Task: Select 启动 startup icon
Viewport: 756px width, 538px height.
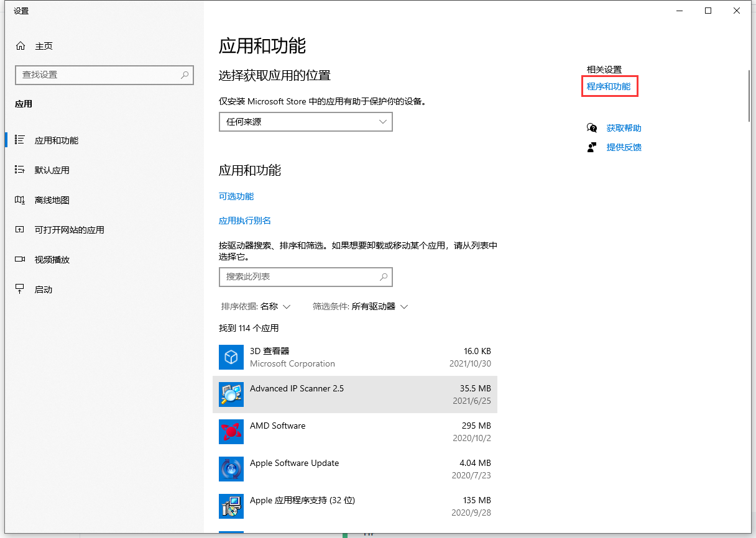Action: 20,290
